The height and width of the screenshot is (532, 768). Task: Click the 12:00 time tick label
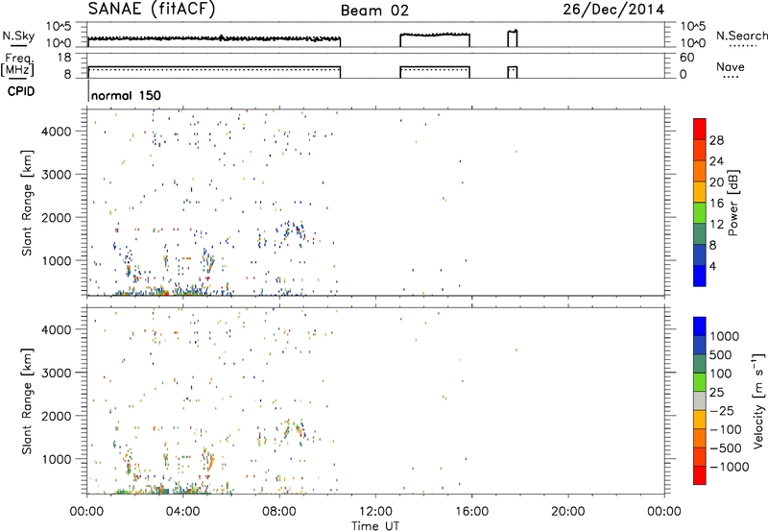[x=375, y=512]
